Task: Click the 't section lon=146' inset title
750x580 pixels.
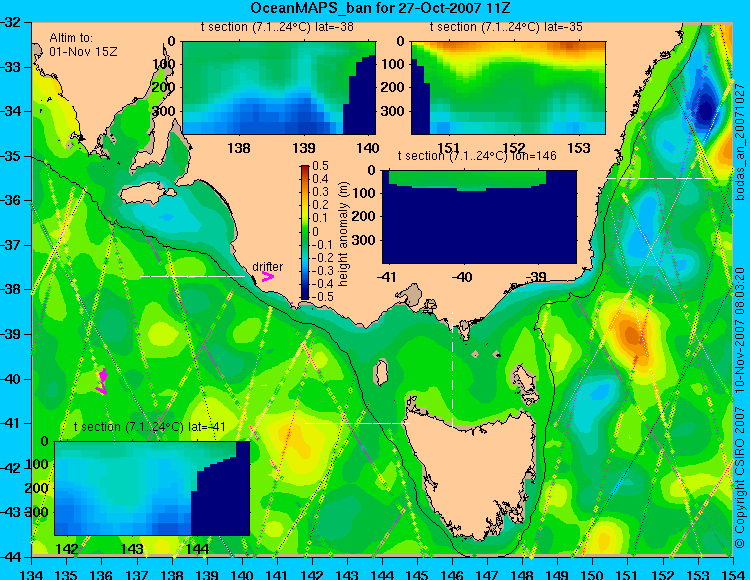Action: tap(477, 156)
